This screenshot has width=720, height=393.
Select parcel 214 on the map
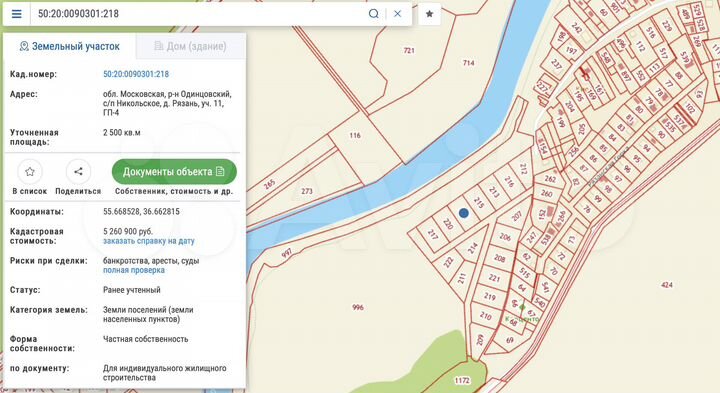(472, 248)
